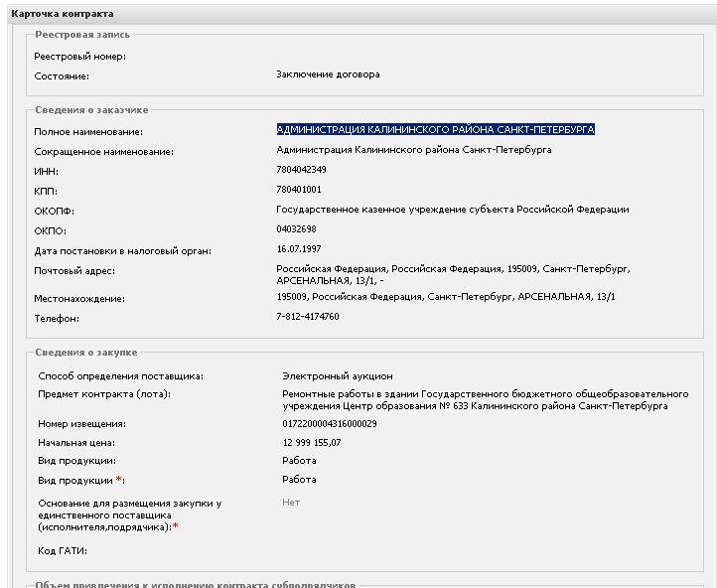Click 'Способ определения поставщика:' label
Screen dimensions: 717x588
coord(121,376)
